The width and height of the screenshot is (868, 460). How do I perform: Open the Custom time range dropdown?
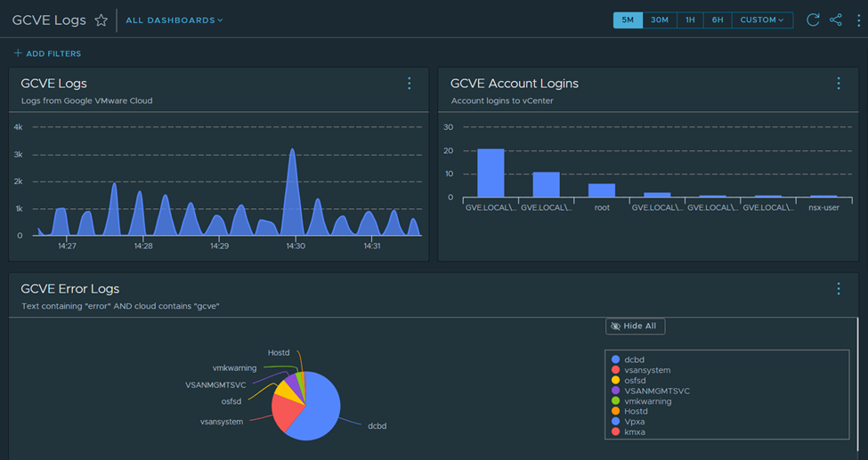click(x=762, y=20)
